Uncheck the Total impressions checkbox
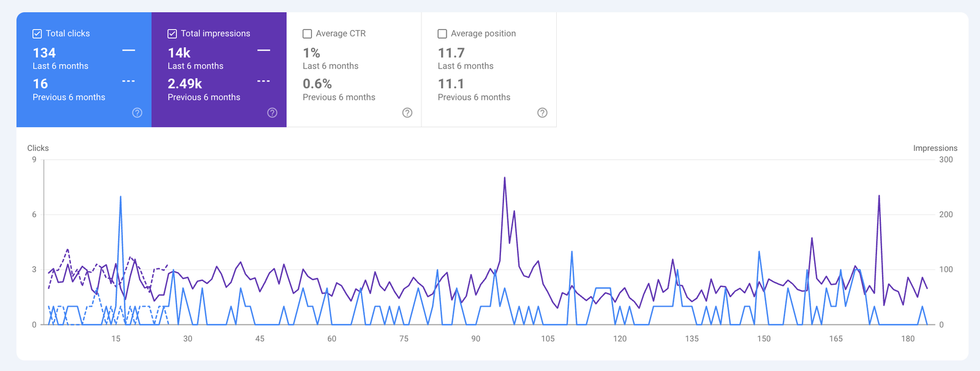Image resolution: width=980 pixels, height=371 pixels. point(172,34)
